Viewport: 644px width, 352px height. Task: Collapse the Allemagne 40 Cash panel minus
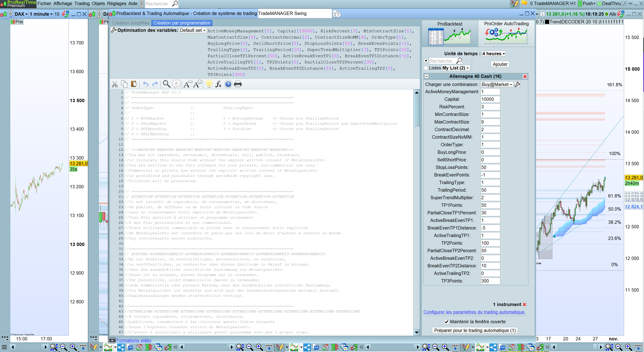pyautogui.click(x=427, y=77)
